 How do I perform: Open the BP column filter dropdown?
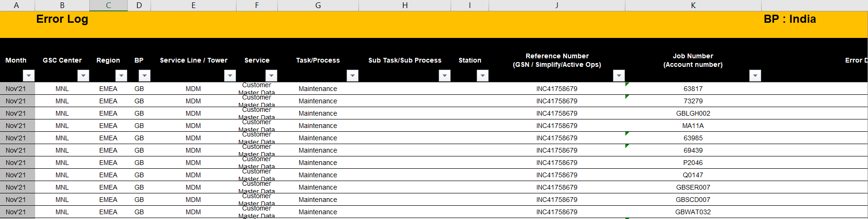click(144, 75)
